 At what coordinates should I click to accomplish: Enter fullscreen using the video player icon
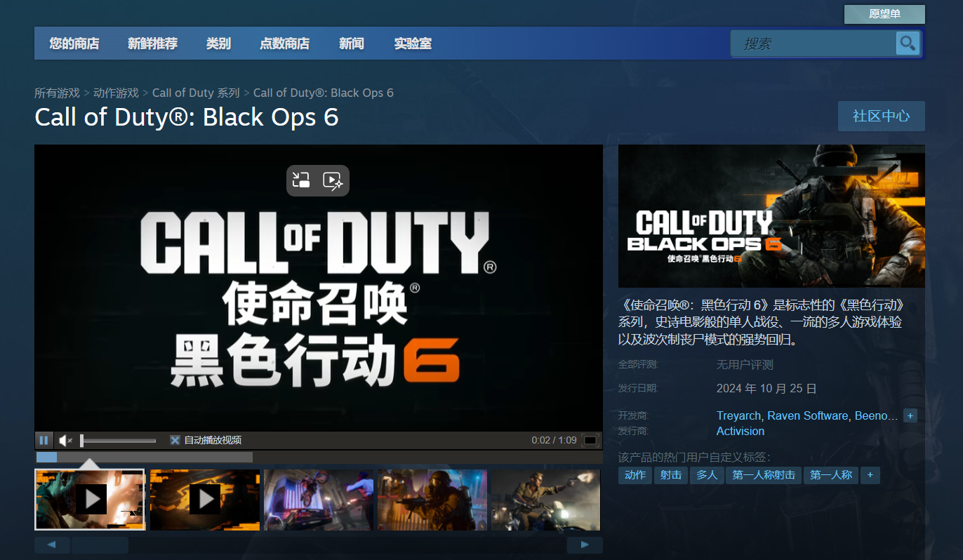590,440
